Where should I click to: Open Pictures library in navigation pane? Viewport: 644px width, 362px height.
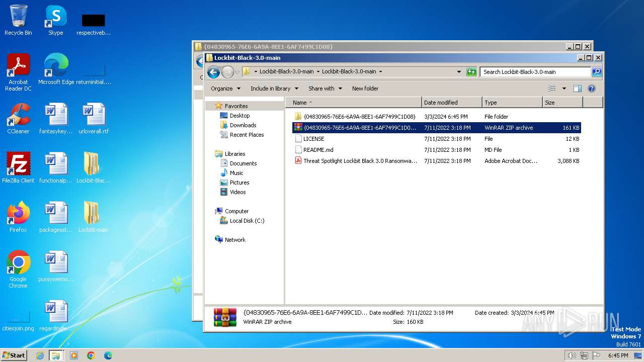pyautogui.click(x=239, y=183)
